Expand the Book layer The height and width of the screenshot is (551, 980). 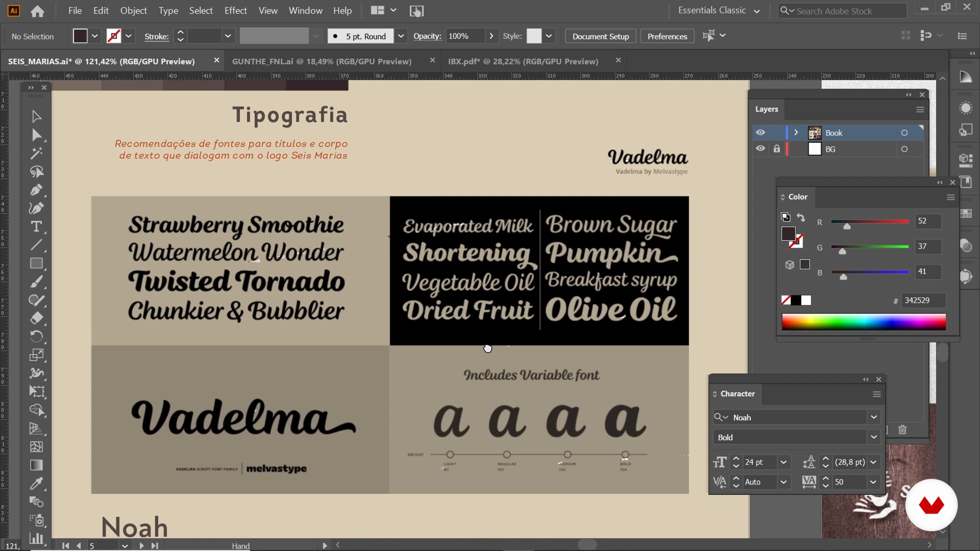pos(796,132)
